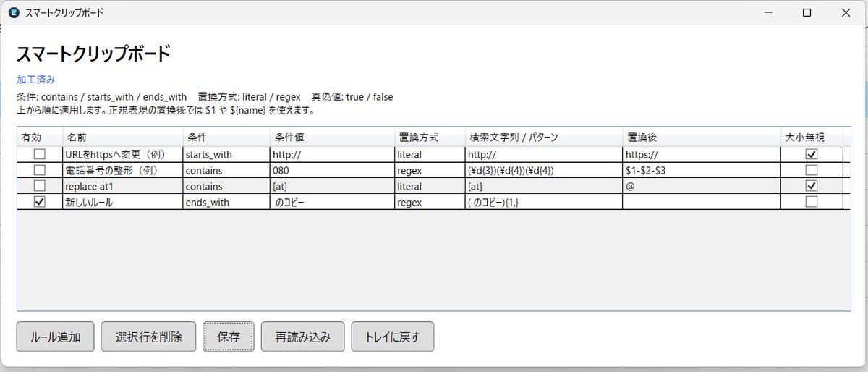This screenshot has width=868, height=372.
Task: Click the starts_with condition cell
Action: pos(226,154)
